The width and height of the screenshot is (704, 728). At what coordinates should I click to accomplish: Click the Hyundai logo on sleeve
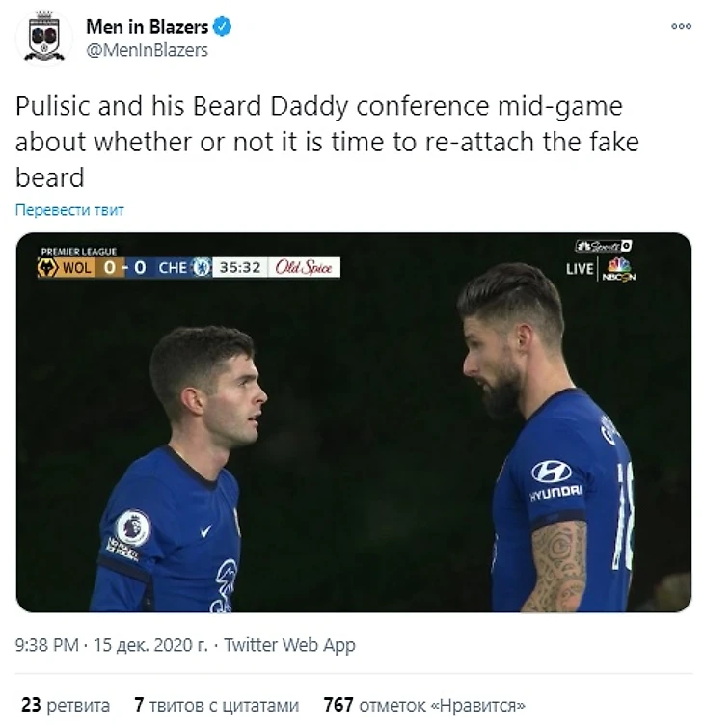pos(552,472)
